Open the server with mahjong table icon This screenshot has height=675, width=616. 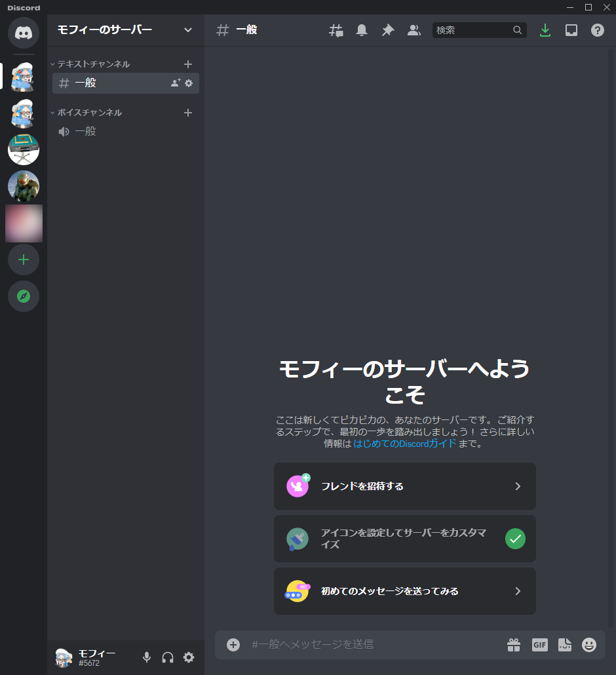pyautogui.click(x=23, y=149)
